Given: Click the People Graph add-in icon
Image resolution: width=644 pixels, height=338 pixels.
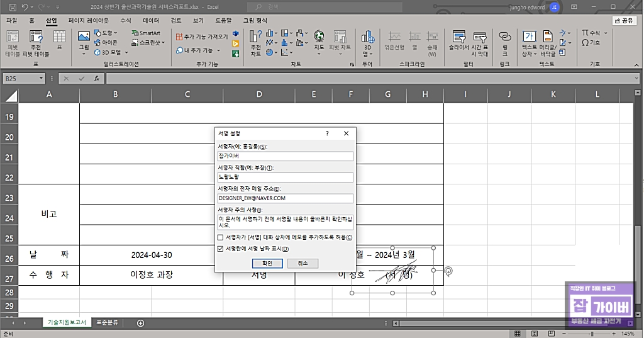Looking at the screenshot, I should point(236,54).
